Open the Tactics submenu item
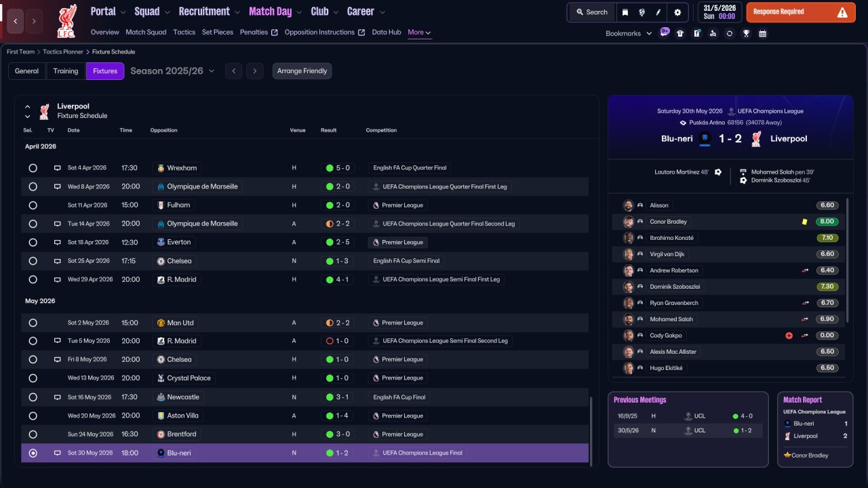Screen dimensions: 868x488 click(x=184, y=33)
